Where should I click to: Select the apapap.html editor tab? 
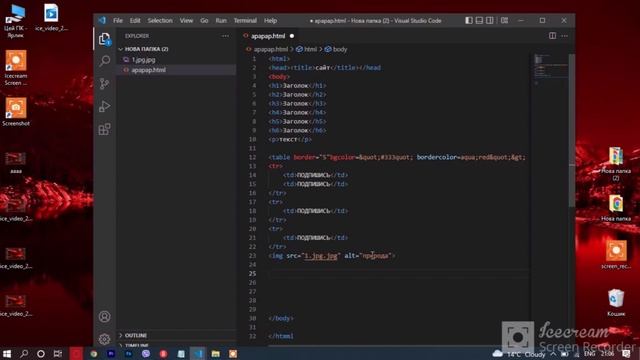[x=268, y=36]
